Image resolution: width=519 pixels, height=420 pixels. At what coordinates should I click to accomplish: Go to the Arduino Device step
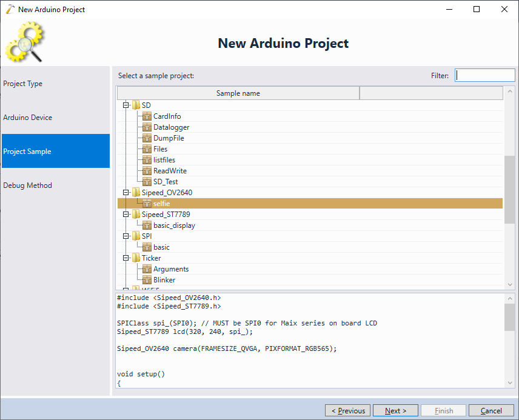point(56,118)
